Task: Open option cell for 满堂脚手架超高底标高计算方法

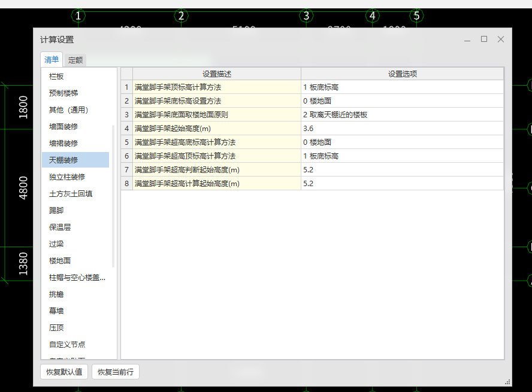Action: pos(402,142)
